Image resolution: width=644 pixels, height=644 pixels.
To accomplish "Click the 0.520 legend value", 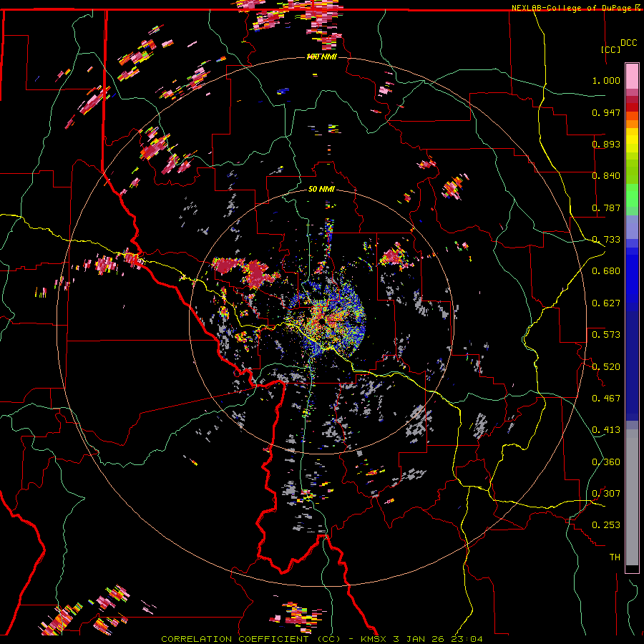I will tap(606, 367).
